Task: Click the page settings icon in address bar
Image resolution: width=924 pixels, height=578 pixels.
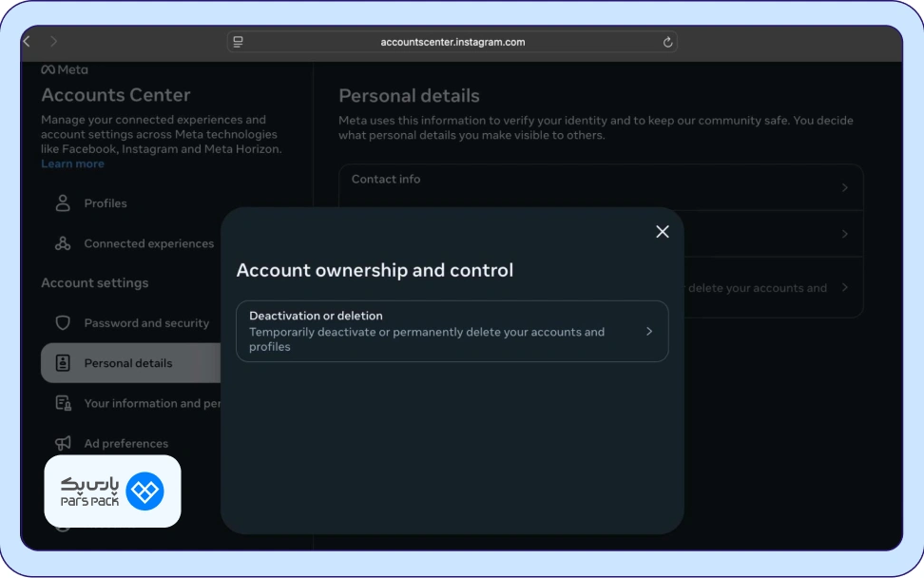Action: pos(238,42)
